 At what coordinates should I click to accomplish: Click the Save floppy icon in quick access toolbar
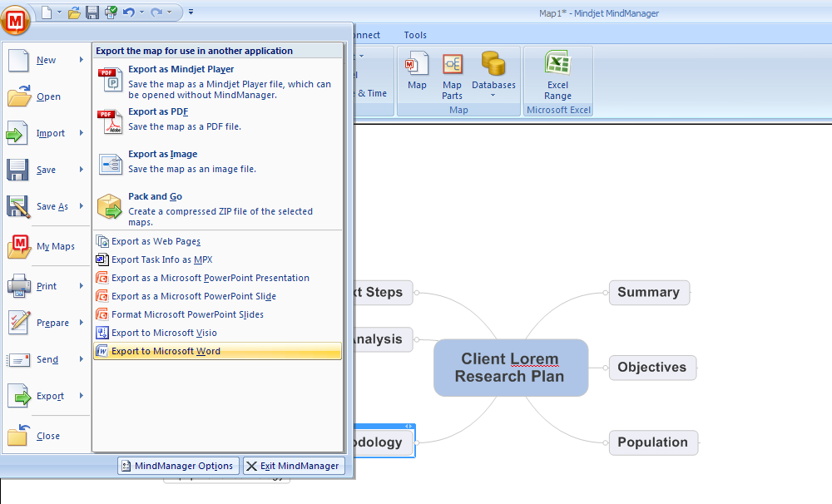[x=92, y=12]
